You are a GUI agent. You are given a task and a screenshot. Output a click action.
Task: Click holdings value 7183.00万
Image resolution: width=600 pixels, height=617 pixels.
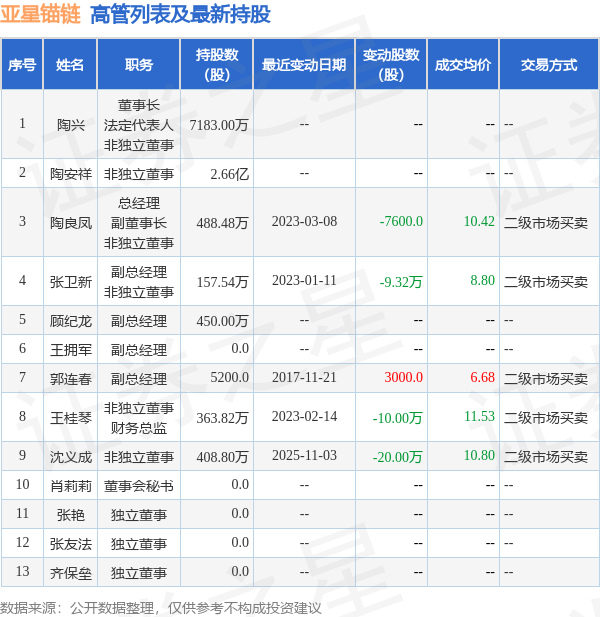pos(219,125)
